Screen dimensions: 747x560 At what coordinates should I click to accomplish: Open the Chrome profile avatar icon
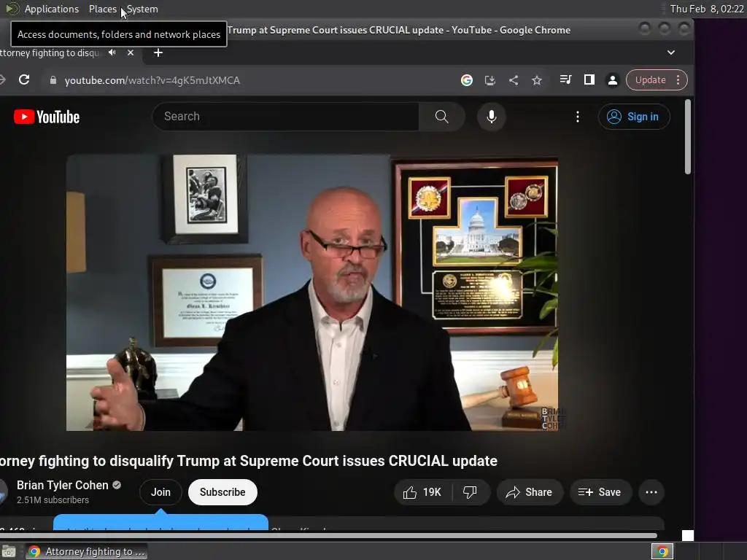(613, 80)
